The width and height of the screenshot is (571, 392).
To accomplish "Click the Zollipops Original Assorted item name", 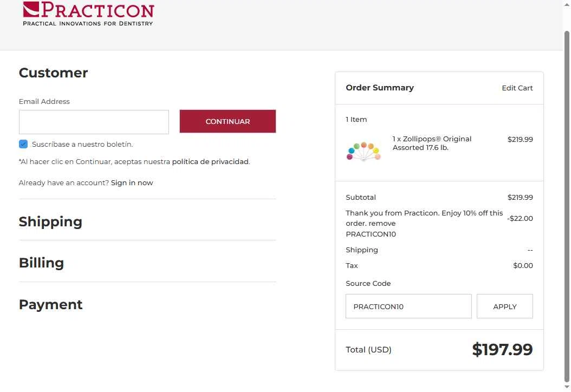I will 432,143.
